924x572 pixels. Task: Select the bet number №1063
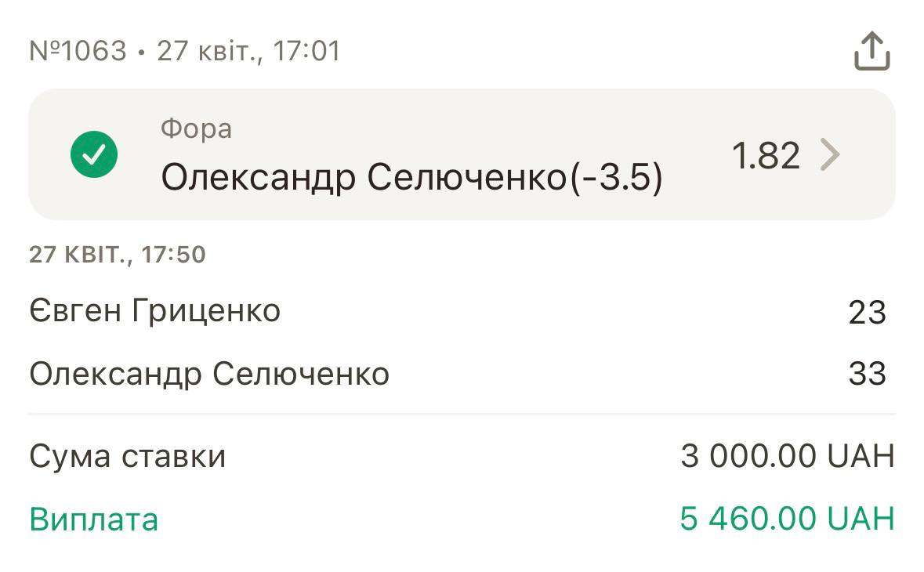[x=78, y=52]
